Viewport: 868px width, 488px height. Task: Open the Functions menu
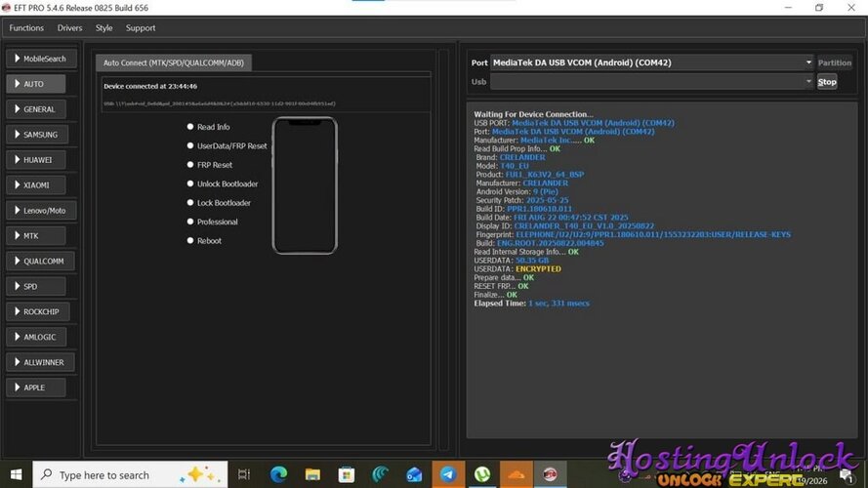click(26, 27)
